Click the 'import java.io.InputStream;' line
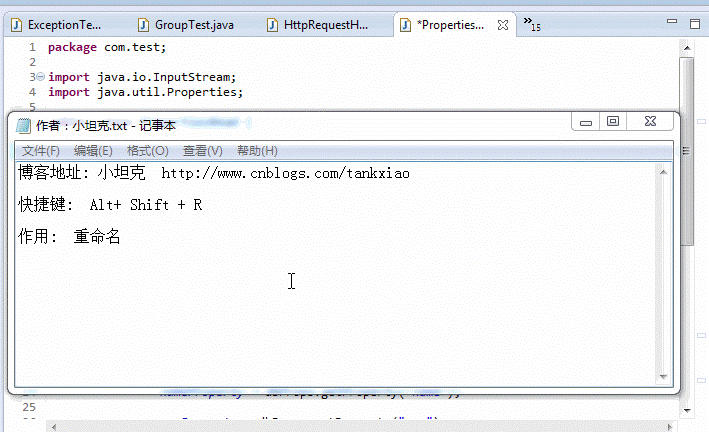This screenshot has height=432, width=709. pos(142,77)
